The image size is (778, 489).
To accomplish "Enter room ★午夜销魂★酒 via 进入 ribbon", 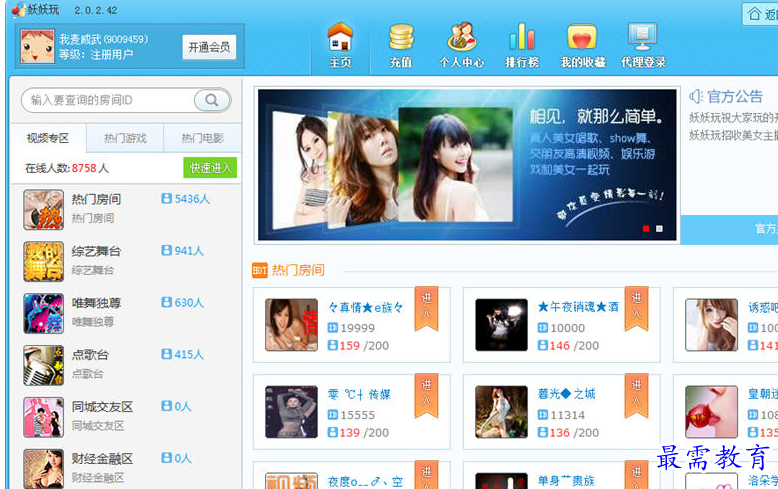I will pyautogui.click(x=637, y=308).
